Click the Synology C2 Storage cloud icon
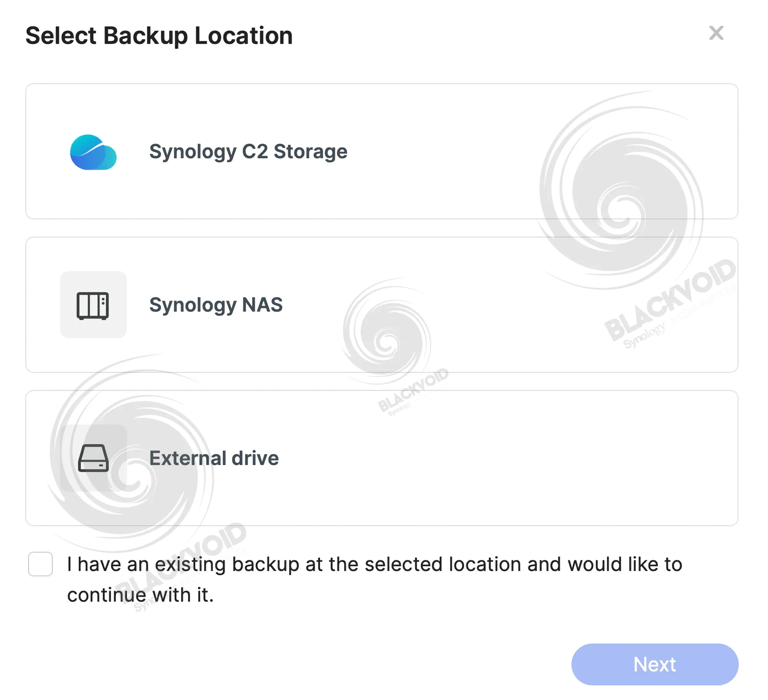 (x=93, y=152)
